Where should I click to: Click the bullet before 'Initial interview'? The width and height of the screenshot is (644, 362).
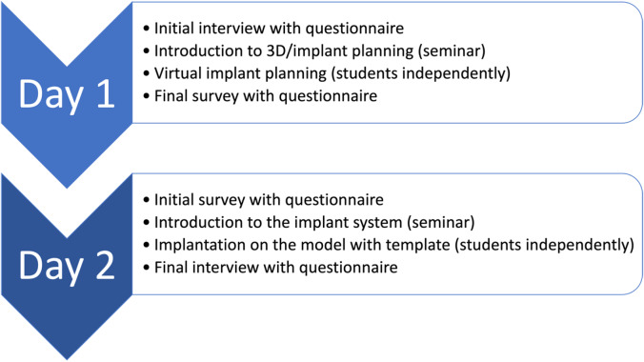147,29
